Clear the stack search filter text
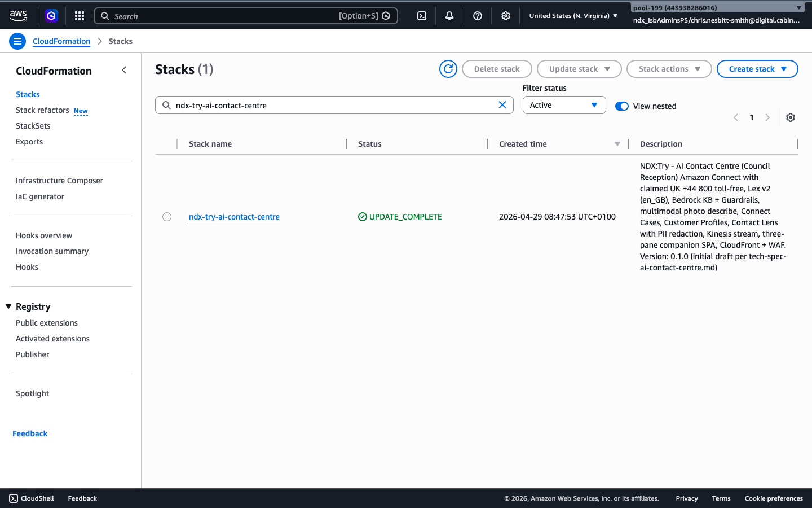The width and height of the screenshot is (812, 508). pyautogui.click(x=502, y=105)
